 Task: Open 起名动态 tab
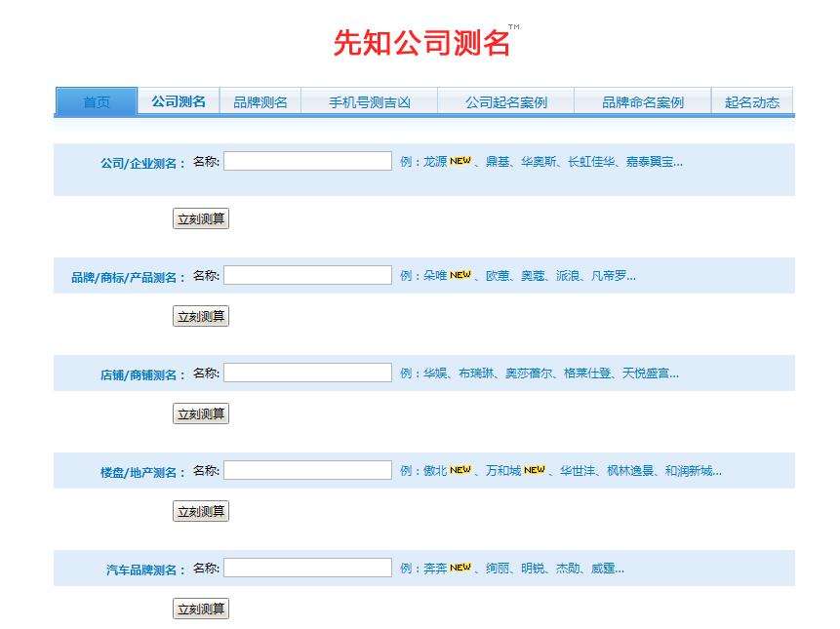(x=752, y=101)
